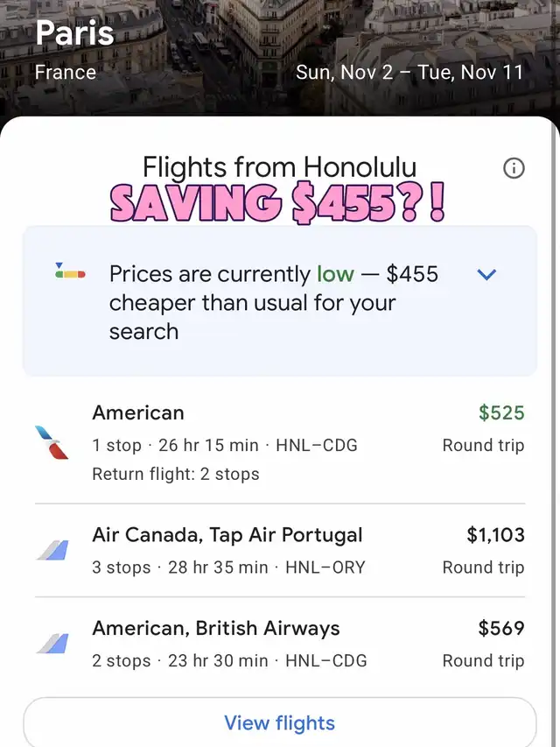Tap the Paris destination title
The image size is (560, 747).
click(x=75, y=34)
